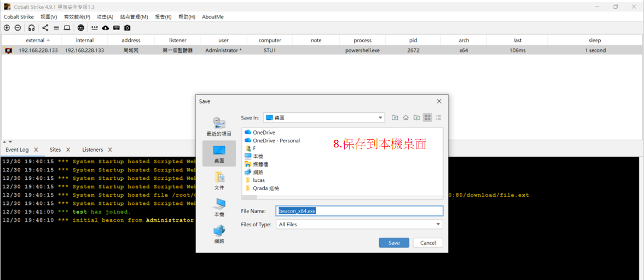Go up one folder level in Save dialog
Image resolution: width=644 pixels, height=280 pixels.
(x=394, y=118)
